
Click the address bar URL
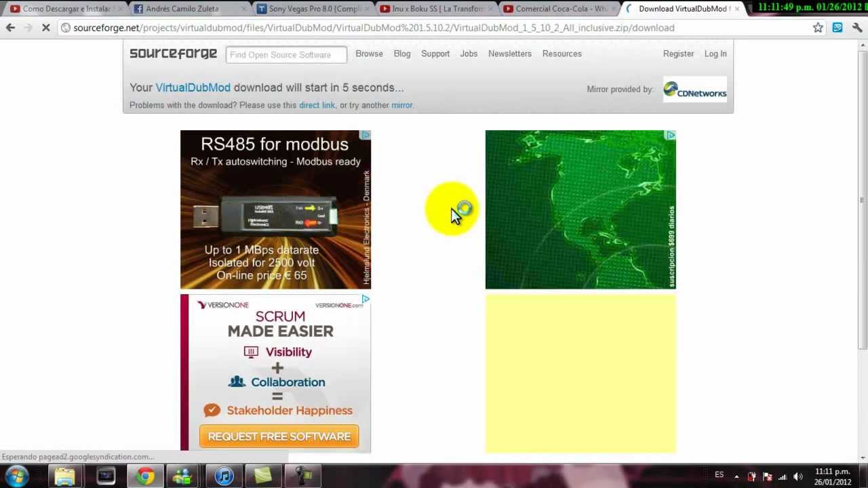click(373, 28)
